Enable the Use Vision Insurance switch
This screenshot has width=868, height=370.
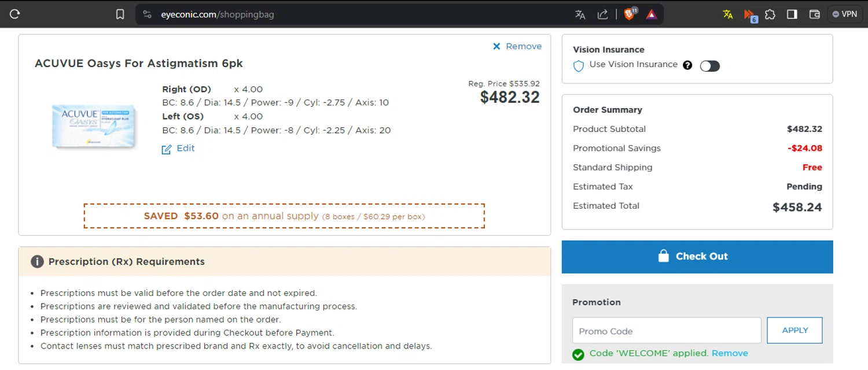coord(710,66)
